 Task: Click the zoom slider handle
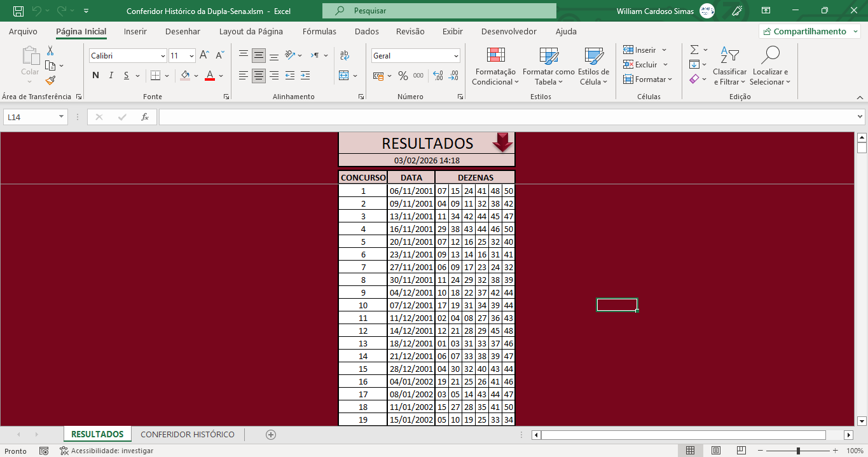[x=798, y=451]
